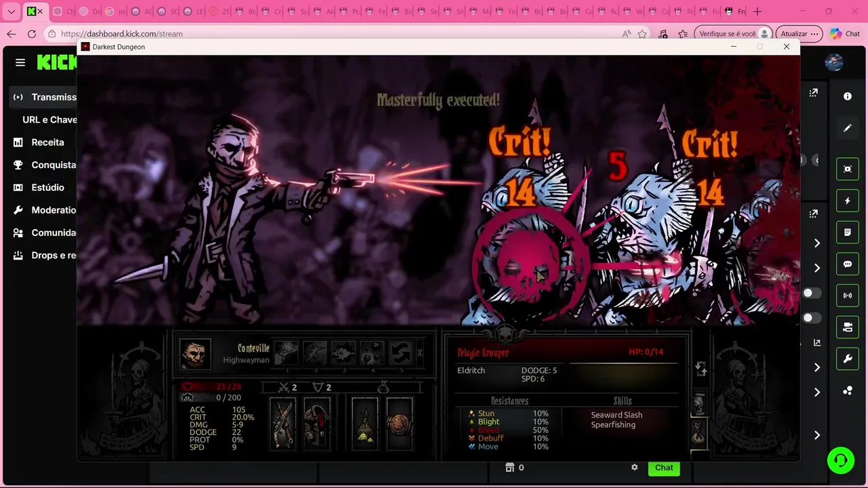Switch to the Kick browser tab
868x488 pixels.
[x=31, y=12]
